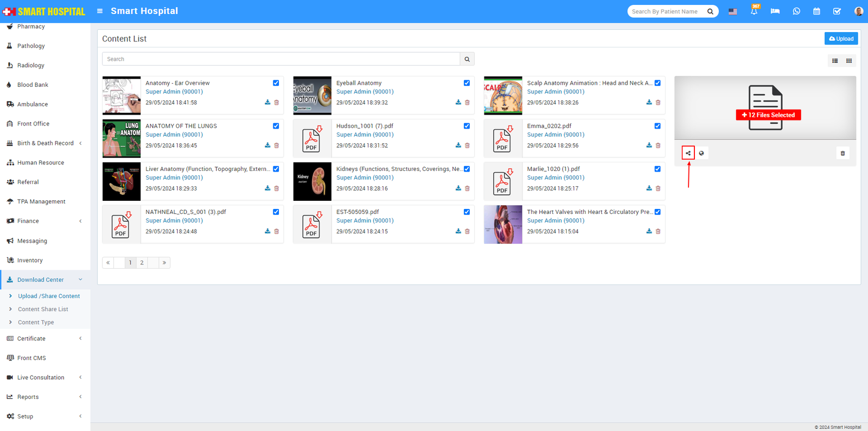
Task: Click the content Search input field
Action: [281, 59]
